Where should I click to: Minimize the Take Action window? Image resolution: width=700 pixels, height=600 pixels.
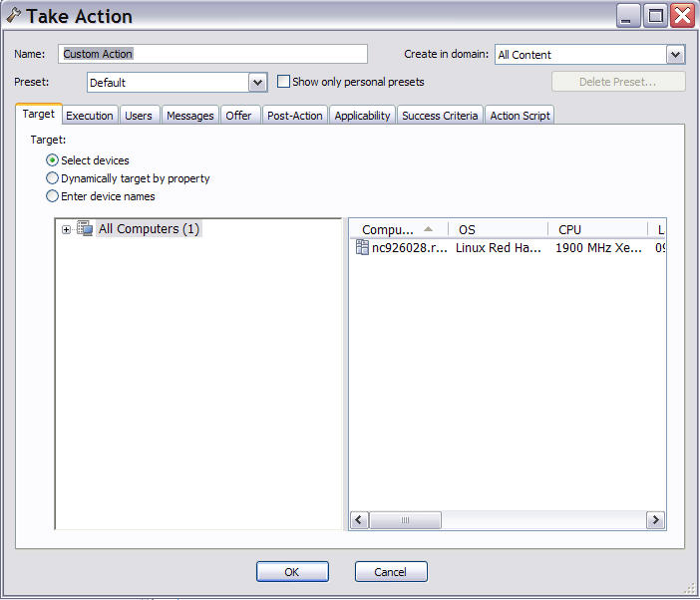click(x=628, y=16)
